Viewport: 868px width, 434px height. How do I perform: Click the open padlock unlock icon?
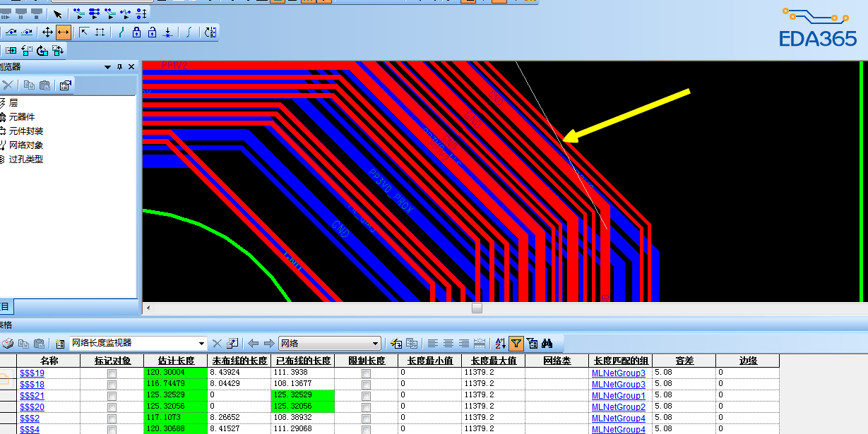152,32
